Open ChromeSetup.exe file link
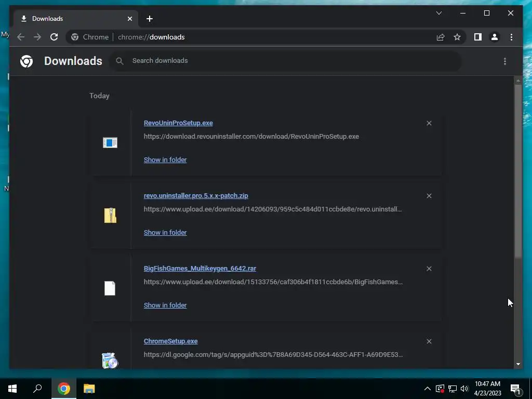 (x=170, y=341)
